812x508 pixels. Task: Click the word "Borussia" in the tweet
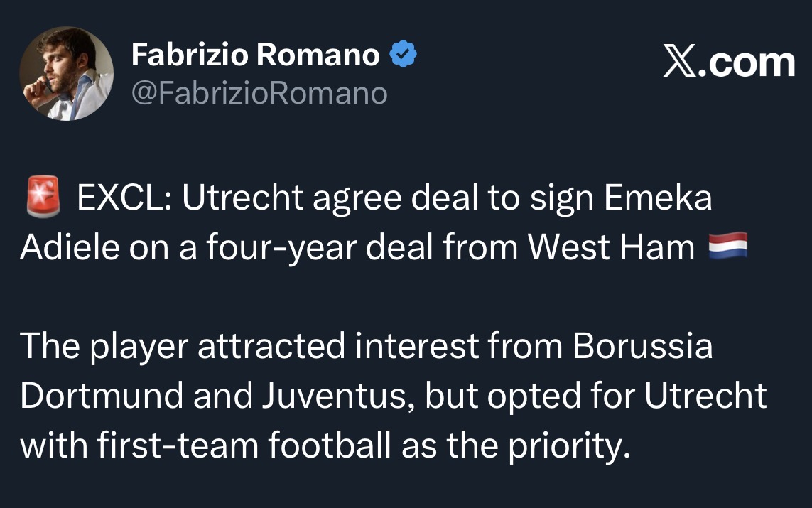pos(642,347)
